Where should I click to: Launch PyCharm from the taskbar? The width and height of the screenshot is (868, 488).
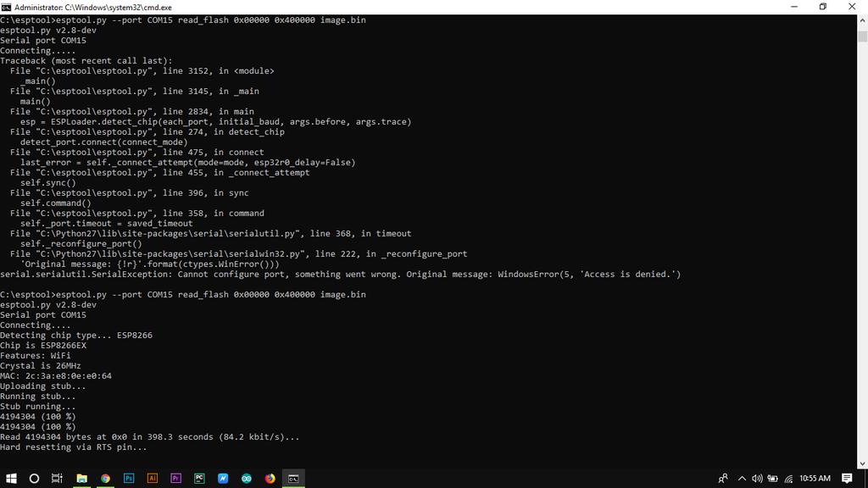(199, 478)
